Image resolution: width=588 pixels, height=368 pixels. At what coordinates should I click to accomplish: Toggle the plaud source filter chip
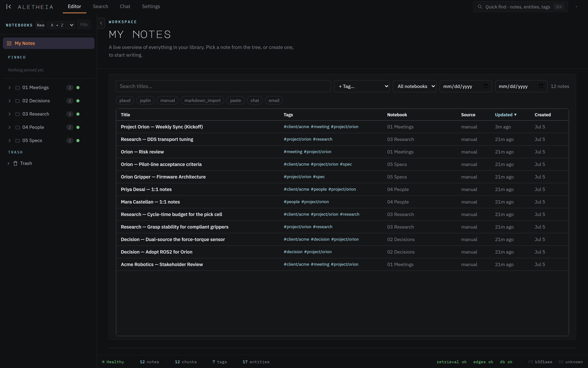[125, 100]
